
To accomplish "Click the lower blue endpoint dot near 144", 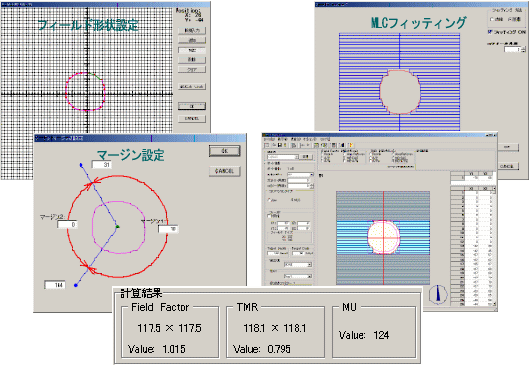I will coord(76,285).
